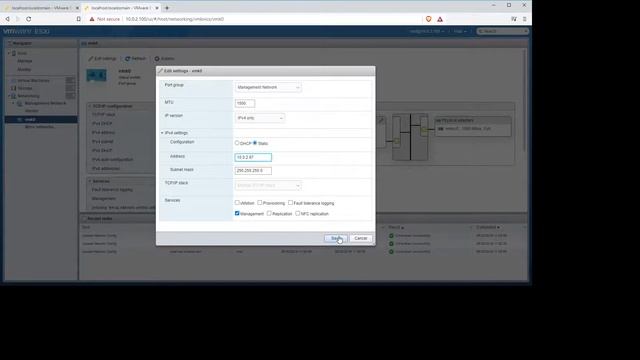
Task: Click the Navigator panel header
Action: (41, 43)
